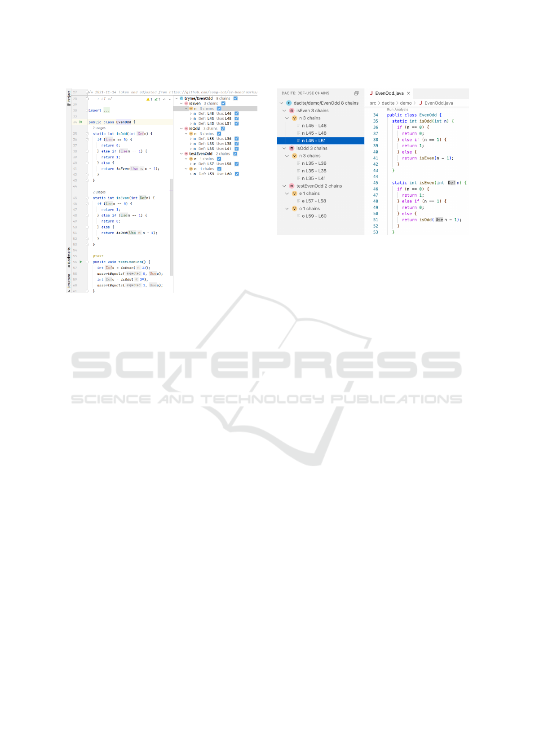Expand the chain Def: L45 Use: L48
Screen dimensions: 535x756
[x=191, y=119]
